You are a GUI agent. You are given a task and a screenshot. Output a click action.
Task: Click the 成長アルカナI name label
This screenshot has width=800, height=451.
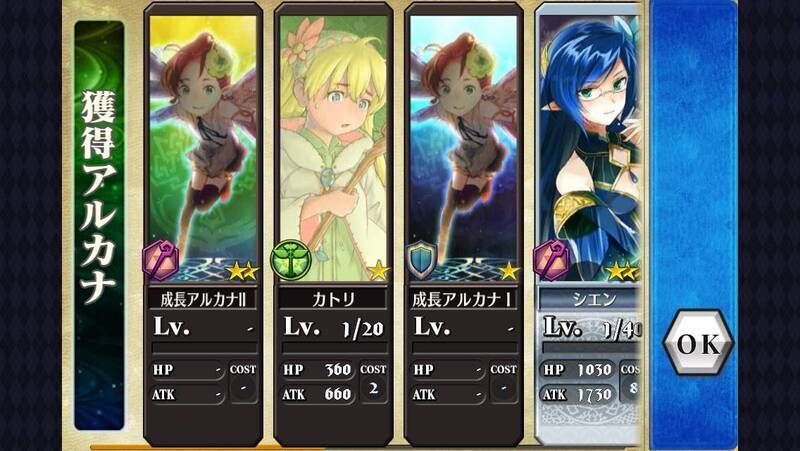pos(464,299)
